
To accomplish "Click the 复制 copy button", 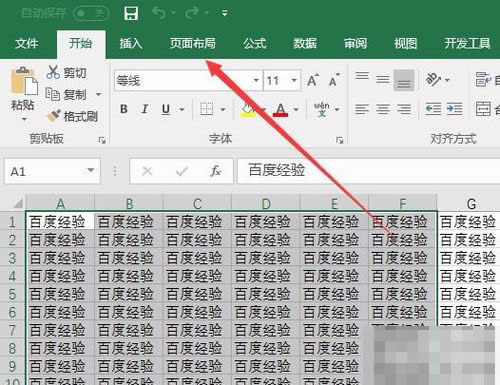I will click(x=66, y=95).
